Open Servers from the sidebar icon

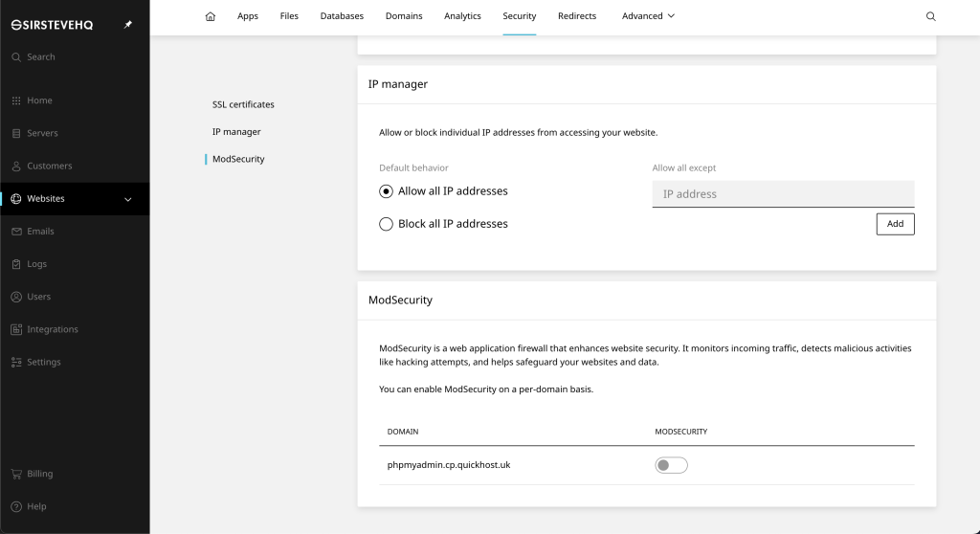[16, 133]
